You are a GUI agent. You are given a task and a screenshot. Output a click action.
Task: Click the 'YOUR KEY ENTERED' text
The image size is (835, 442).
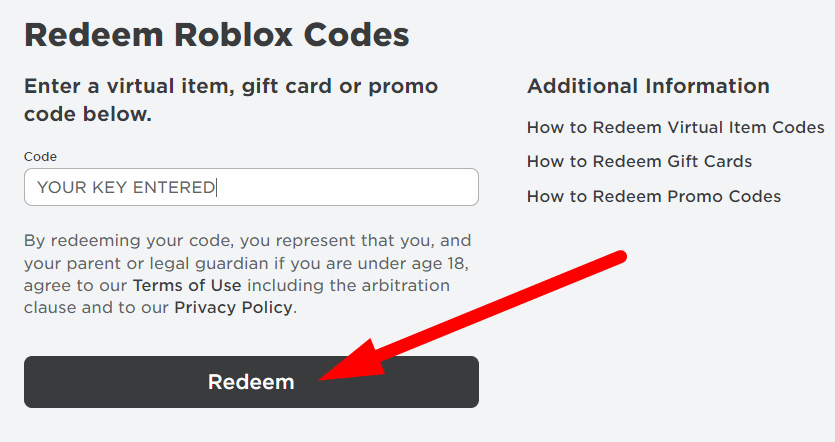(x=126, y=187)
